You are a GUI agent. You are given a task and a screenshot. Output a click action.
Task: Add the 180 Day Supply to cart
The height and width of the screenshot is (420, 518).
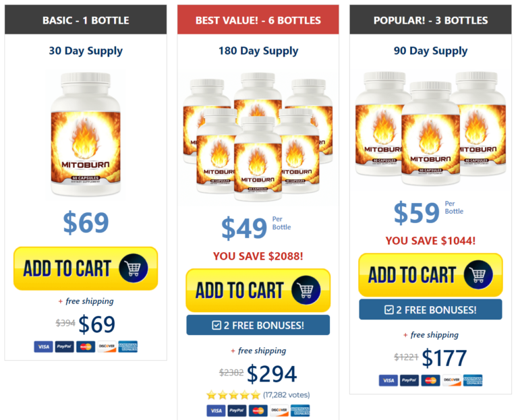(x=258, y=291)
